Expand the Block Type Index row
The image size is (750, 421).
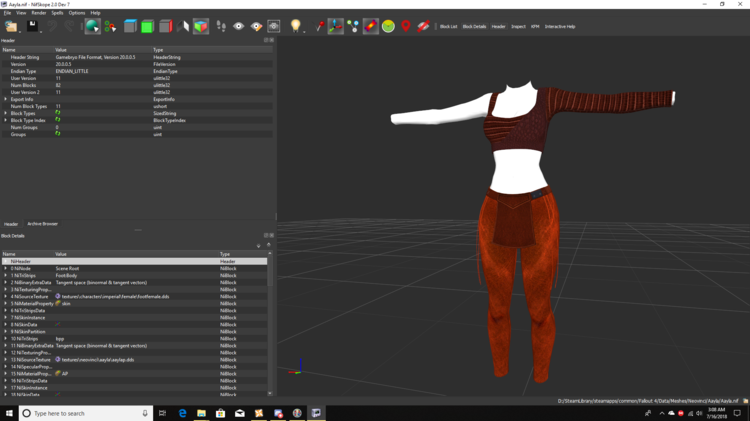tap(6, 121)
